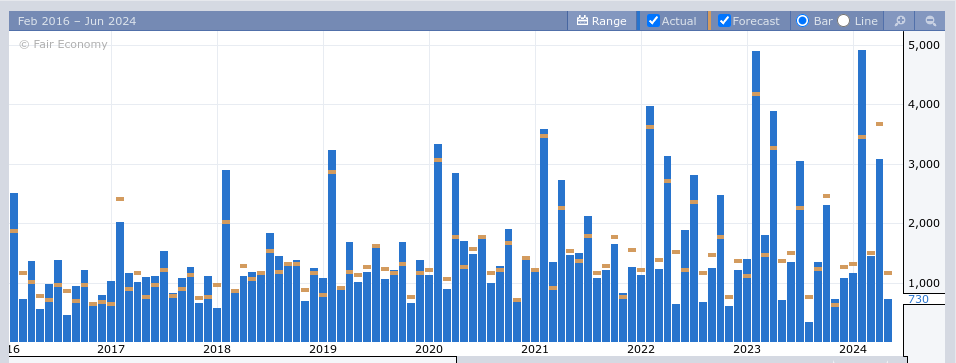
Task: Click the 730 current value label
Action: coord(918,299)
